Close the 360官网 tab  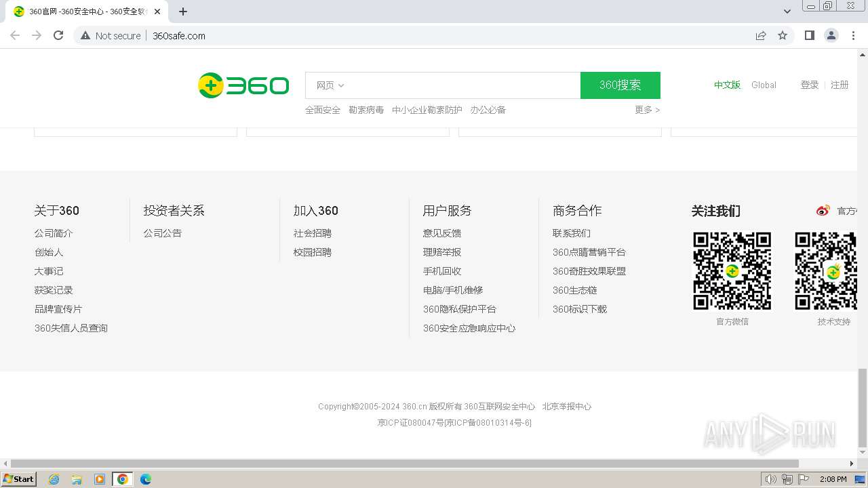coord(157,12)
